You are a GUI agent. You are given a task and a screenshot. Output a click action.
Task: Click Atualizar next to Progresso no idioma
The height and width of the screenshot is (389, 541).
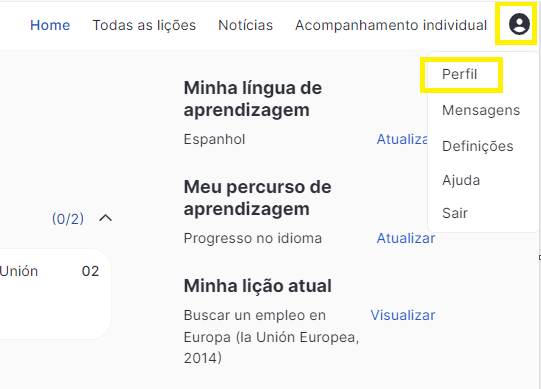pos(406,238)
